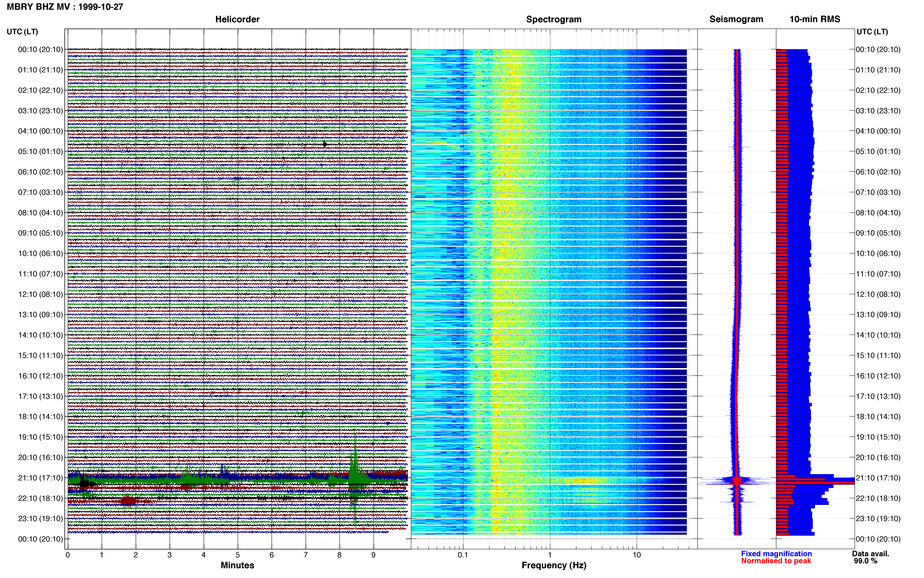Viewport: 924px width, 578px height.
Task: Click left time label '08:10 (04:10)'
Action: [41, 212]
